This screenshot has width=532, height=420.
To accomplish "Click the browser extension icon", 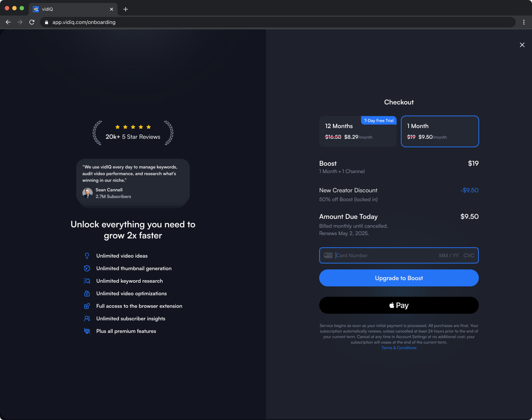I will pos(87,306).
